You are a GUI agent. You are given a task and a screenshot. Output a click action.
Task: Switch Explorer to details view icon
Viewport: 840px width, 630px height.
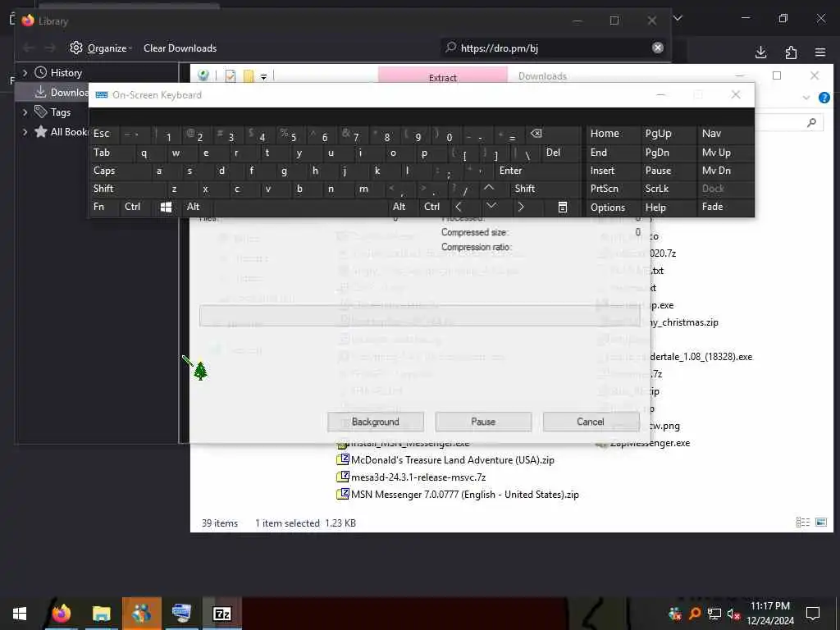(802, 523)
